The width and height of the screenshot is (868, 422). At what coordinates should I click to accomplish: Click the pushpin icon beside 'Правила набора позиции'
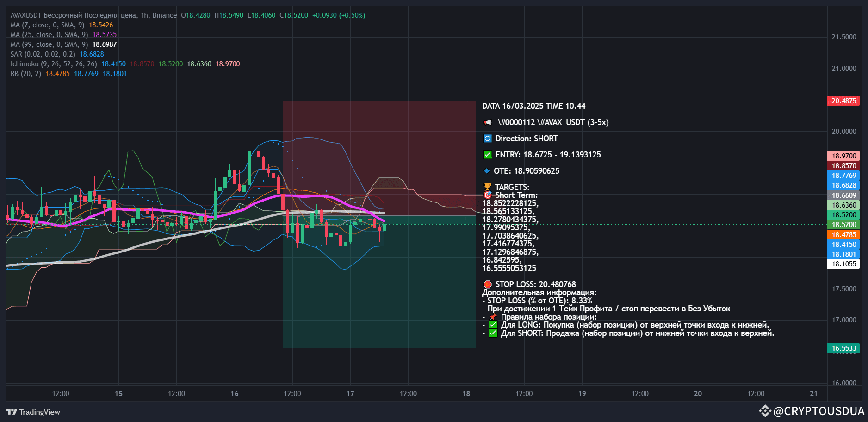pos(493,316)
